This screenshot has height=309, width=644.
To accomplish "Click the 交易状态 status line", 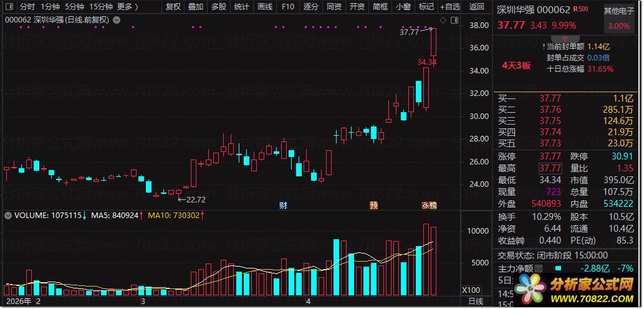I will tap(552, 255).
